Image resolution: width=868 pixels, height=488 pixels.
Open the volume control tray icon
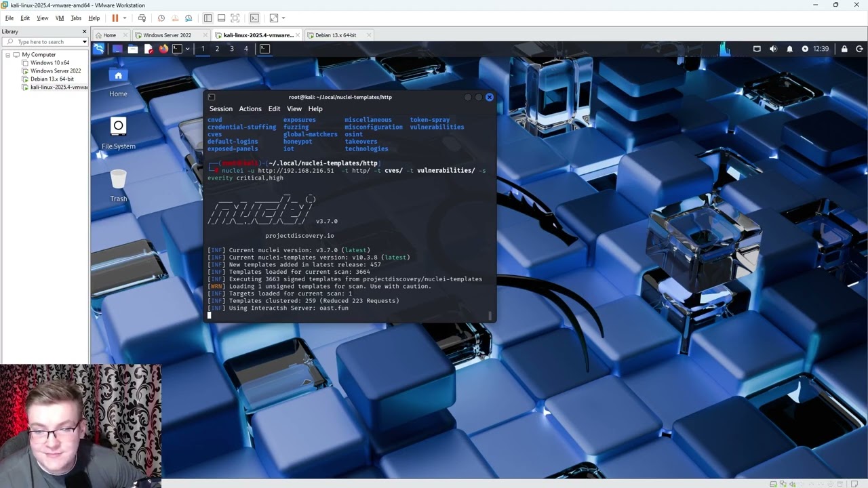[x=773, y=49]
